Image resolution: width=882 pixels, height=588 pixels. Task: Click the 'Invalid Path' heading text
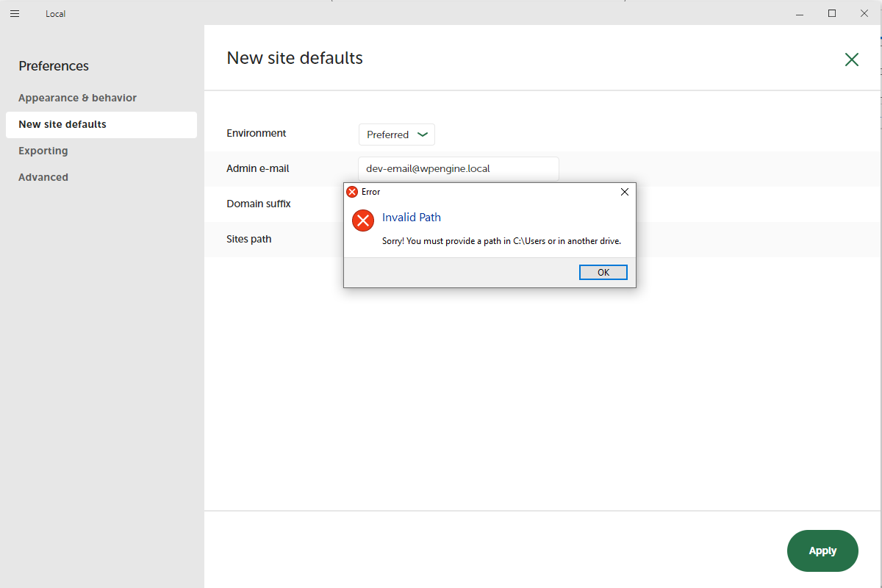[x=412, y=218]
